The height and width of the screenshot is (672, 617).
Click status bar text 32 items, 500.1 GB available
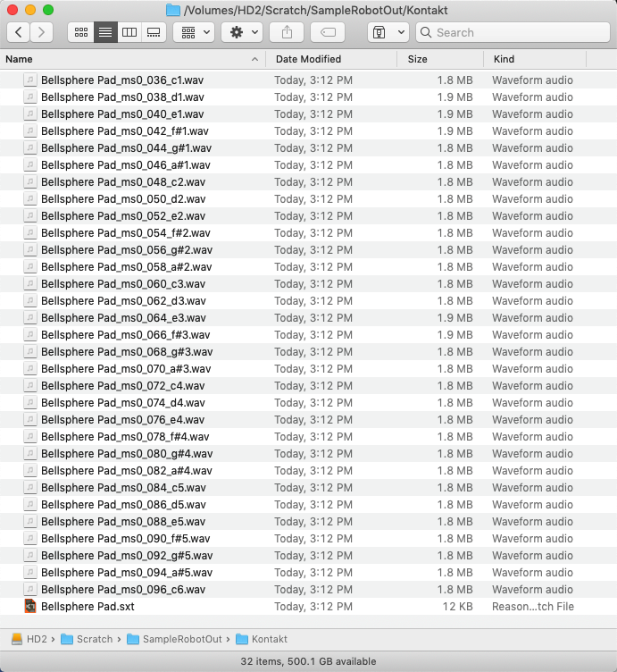308,661
